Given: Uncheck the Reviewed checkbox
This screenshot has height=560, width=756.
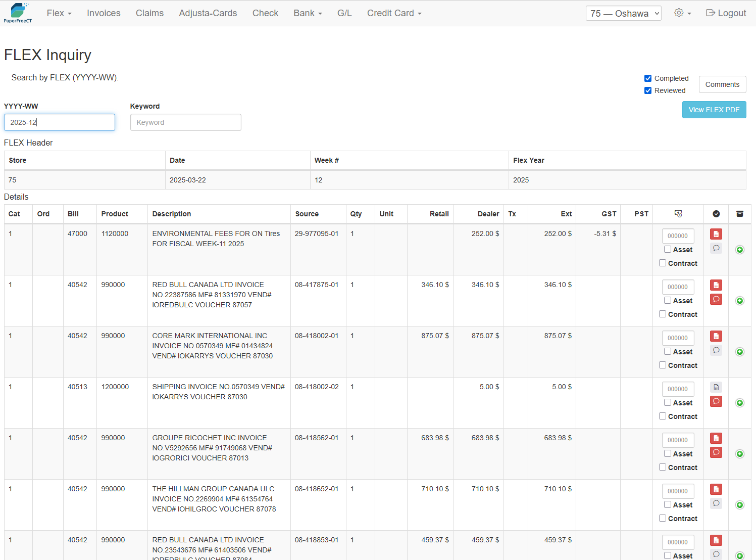Looking at the screenshot, I should 648,90.
